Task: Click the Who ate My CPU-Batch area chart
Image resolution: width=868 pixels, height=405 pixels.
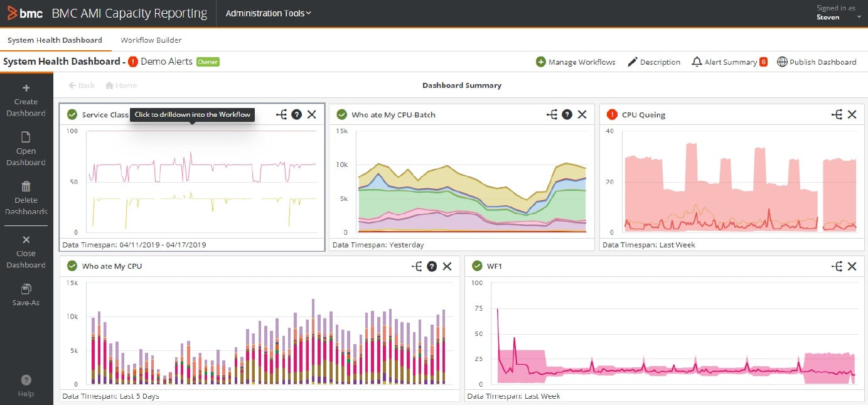Action: tap(461, 182)
